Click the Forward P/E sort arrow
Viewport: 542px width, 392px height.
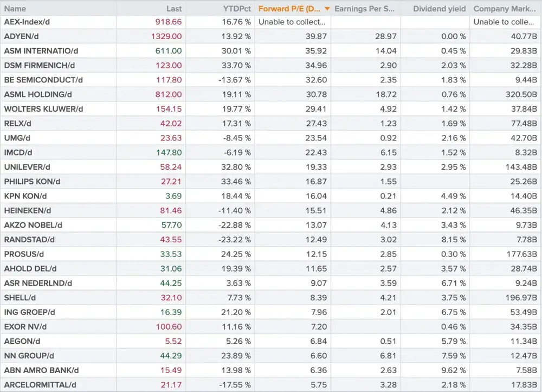pyautogui.click(x=327, y=9)
